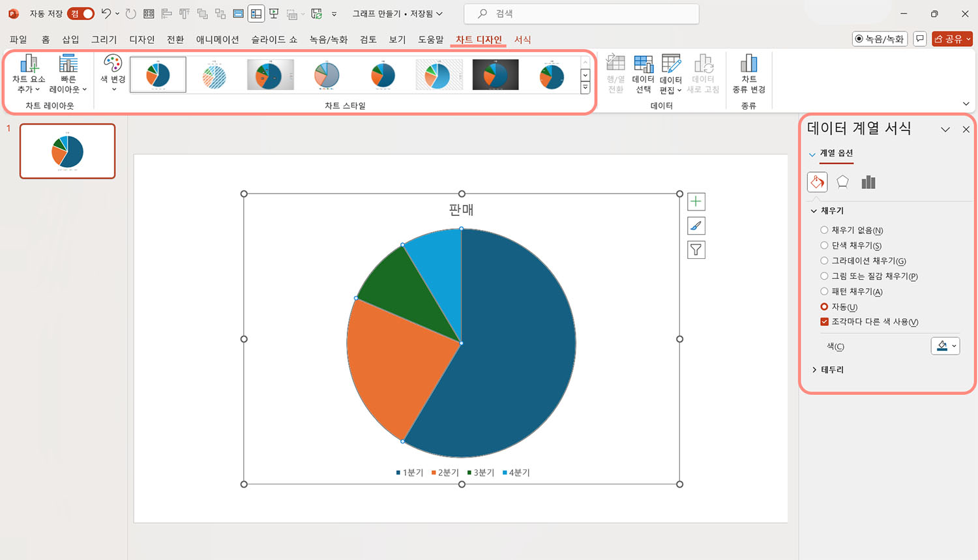Screen dimensions: 978x560
Task: Click the highlighted normal view icon in title bar
Action: tap(256, 13)
